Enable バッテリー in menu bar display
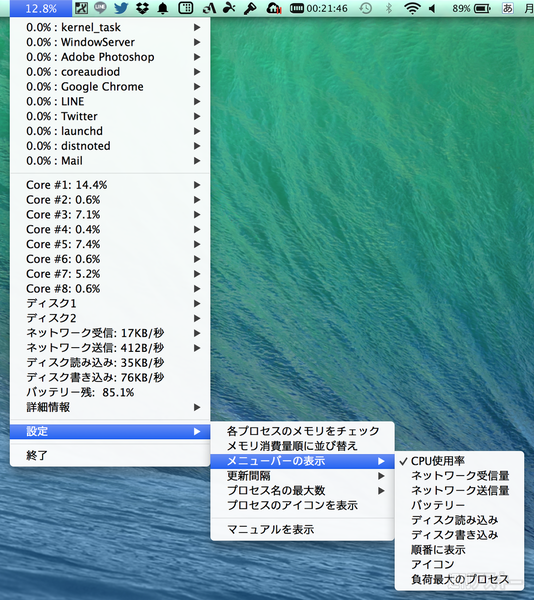Screen dimensions: 534x600 click(459, 505)
